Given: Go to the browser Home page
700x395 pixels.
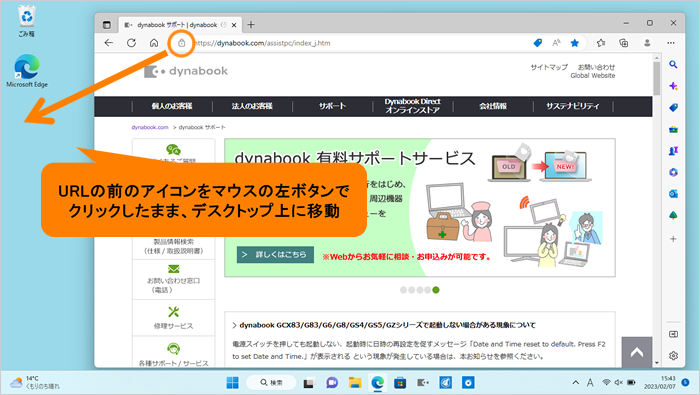Looking at the screenshot, I should click(x=154, y=43).
